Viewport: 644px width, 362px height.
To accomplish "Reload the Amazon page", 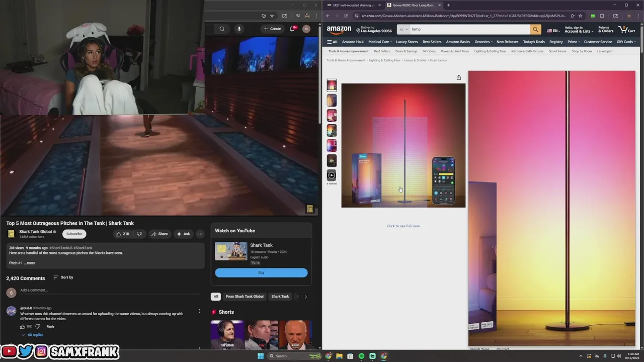I will (x=346, y=16).
